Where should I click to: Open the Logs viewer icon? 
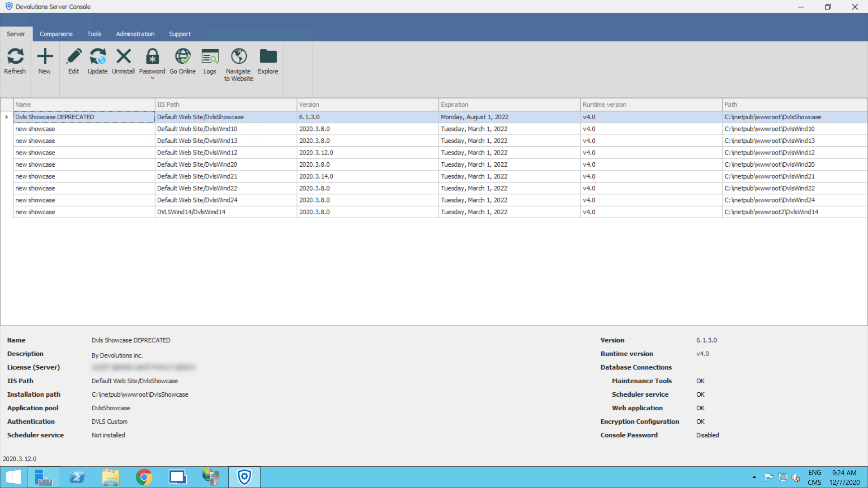coord(210,57)
